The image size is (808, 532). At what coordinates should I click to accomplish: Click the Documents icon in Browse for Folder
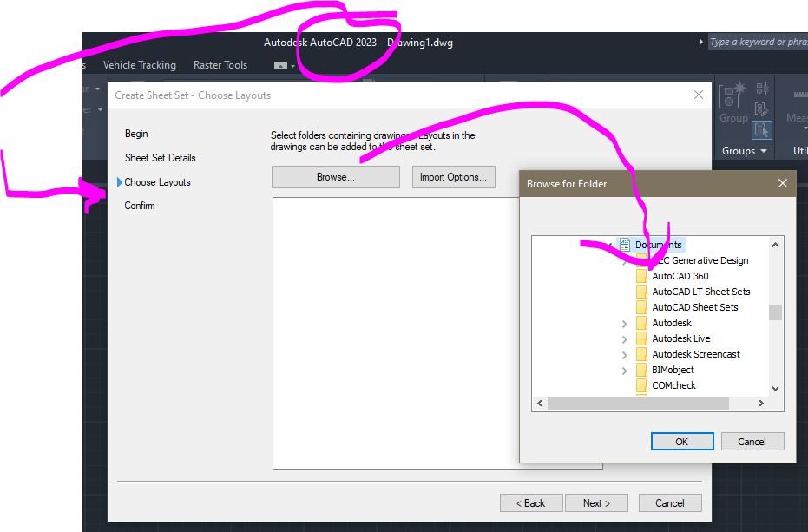point(624,244)
